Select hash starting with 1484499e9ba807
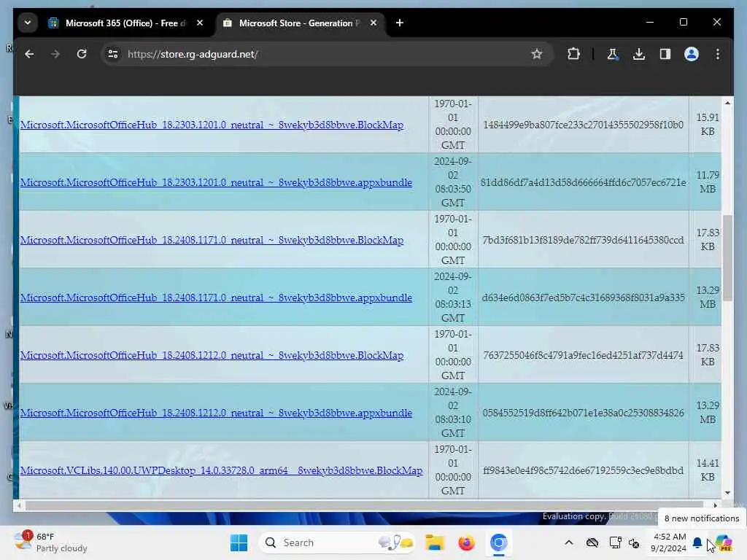The width and height of the screenshot is (747, 560). coord(583,125)
